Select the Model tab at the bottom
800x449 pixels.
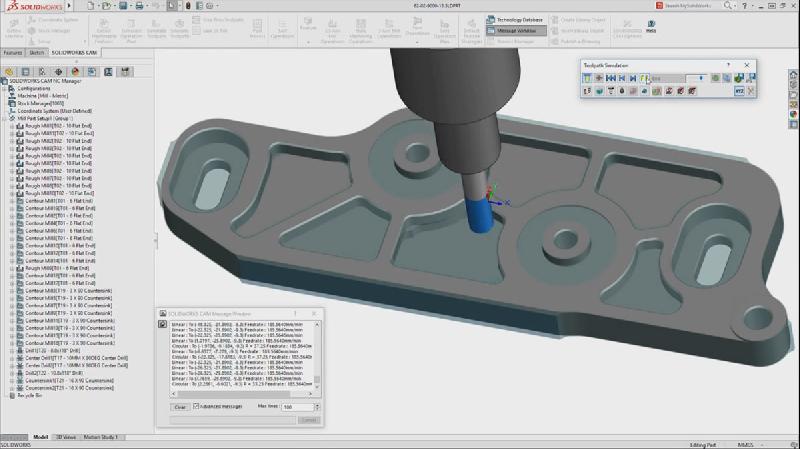(x=40, y=437)
